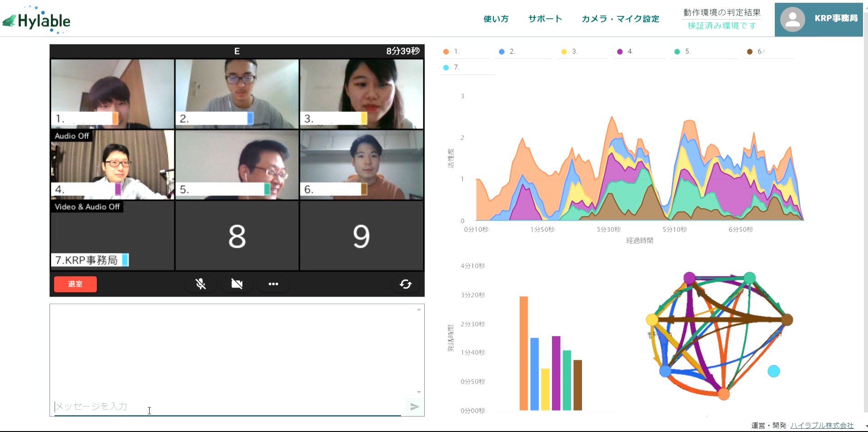Toggle participant 7 cyan legend item
Viewport: 868px width, 432px height.
pyautogui.click(x=452, y=68)
